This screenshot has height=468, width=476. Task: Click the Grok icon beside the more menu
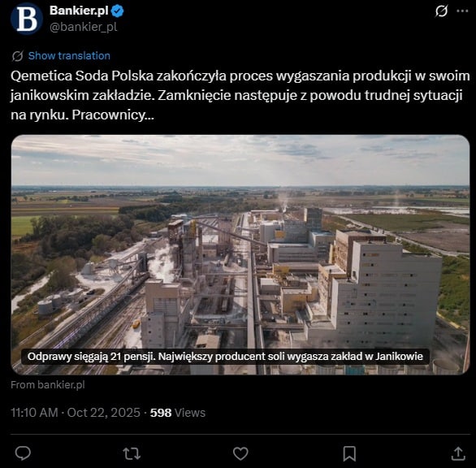tap(441, 11)
